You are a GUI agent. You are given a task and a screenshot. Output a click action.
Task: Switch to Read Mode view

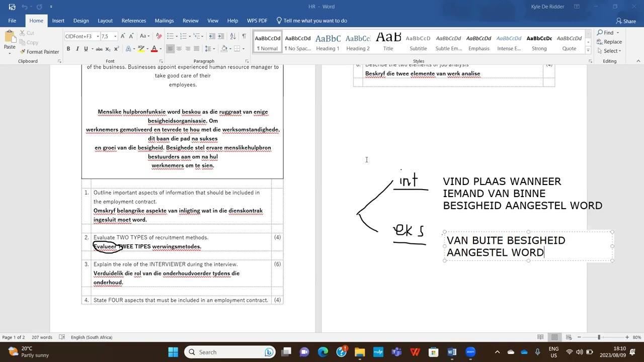(540, 337)
